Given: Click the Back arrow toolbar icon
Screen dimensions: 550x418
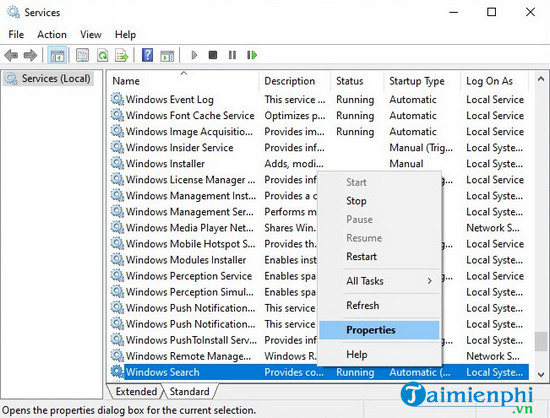Looking at the screenshot, I should coord(11,55).
